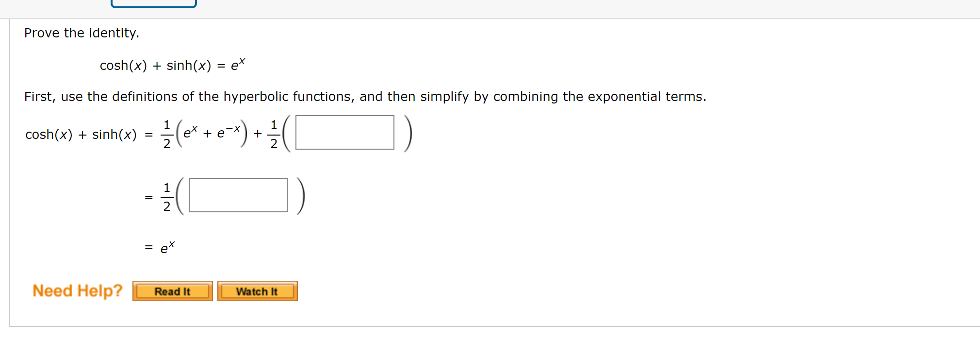
Task: Click the fraction 1/2 before first parenthesis
Action: click(167, 133)
